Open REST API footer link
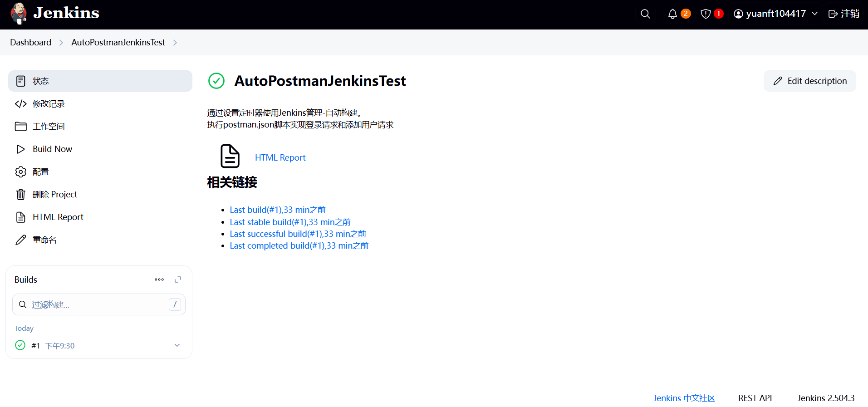The width and height of the screenshot is (868, 407). [755, 398]
